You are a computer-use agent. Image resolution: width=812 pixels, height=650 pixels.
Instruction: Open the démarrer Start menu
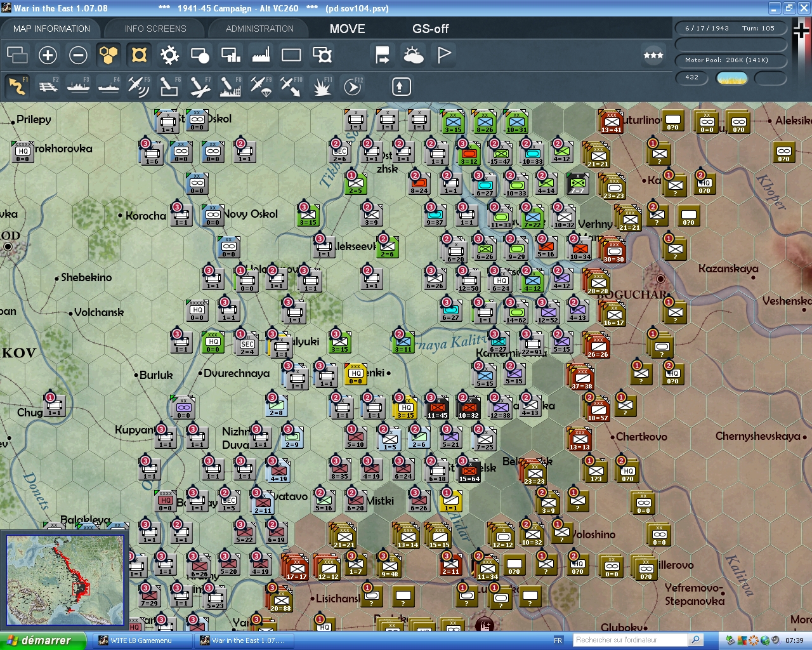[x=43, y=640]
